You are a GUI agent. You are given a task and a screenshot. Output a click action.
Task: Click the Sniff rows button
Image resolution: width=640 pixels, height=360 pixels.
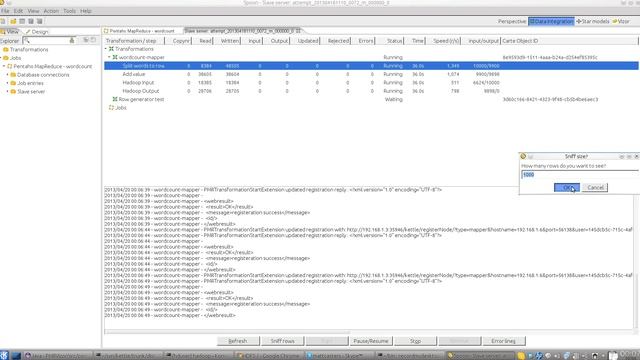[282, 341]
